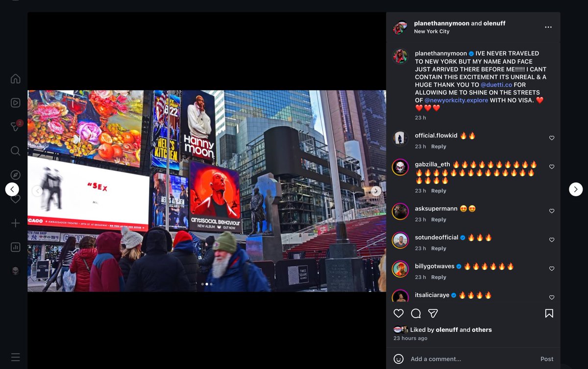Like the post with the heart icon
Viewport: 588px width, 369px height.
tap(399, 313)
